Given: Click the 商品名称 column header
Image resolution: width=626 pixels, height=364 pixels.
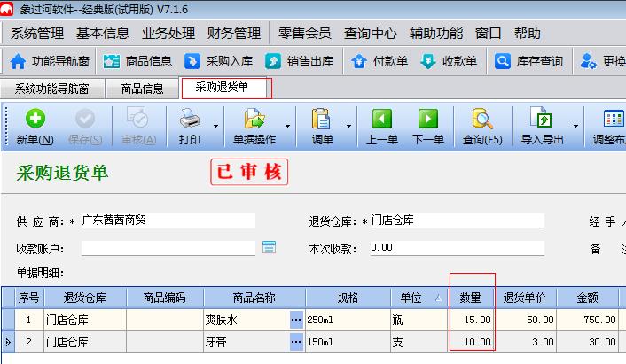Looking at the screenshot, I should (254, 298).
